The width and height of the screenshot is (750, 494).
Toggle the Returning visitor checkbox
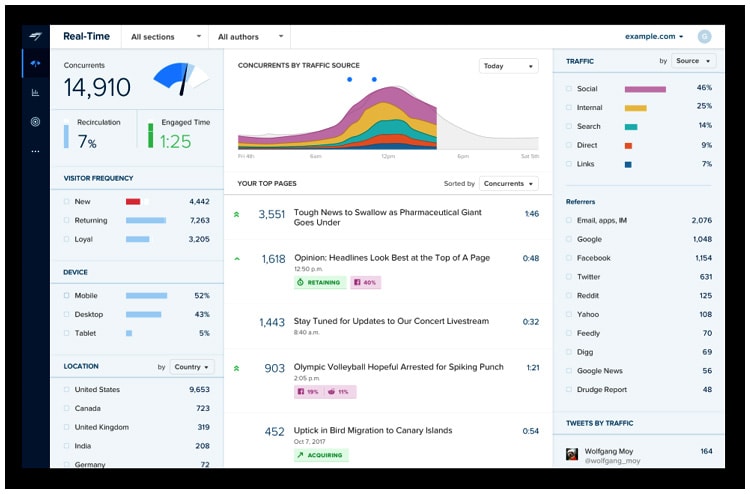tap(66, 220)
